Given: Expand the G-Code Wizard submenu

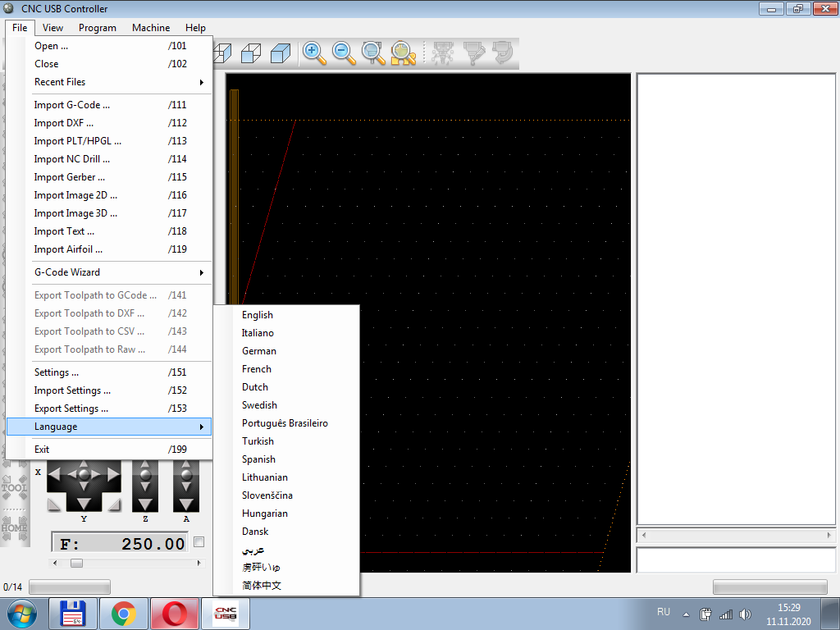Looking at the screenshot, I should (110, 272).
